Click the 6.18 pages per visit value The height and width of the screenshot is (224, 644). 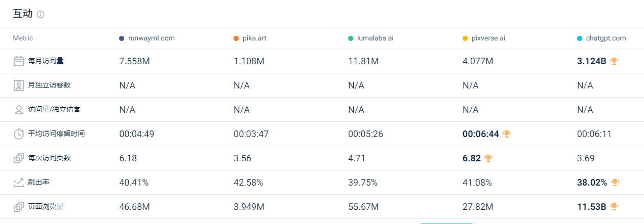click(128, 158)
